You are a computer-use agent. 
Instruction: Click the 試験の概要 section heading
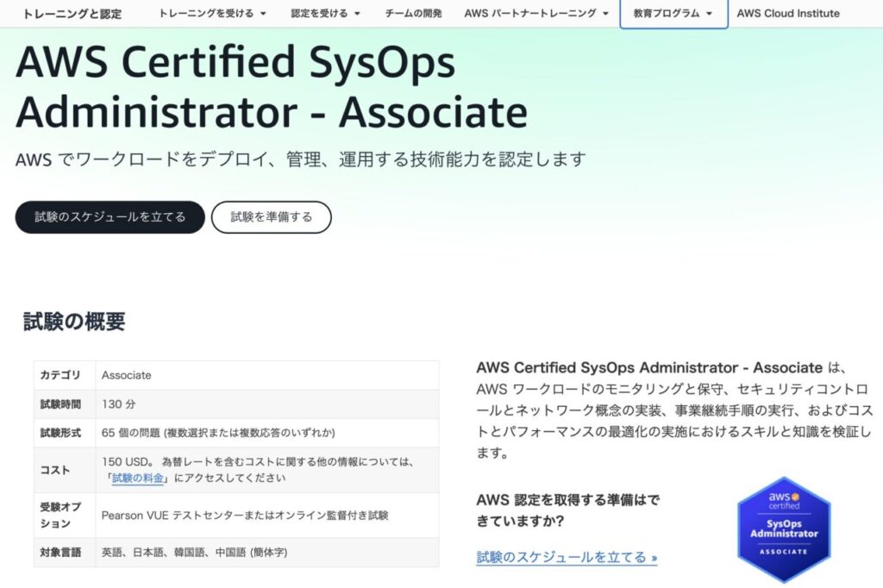[x=74, y=322]
